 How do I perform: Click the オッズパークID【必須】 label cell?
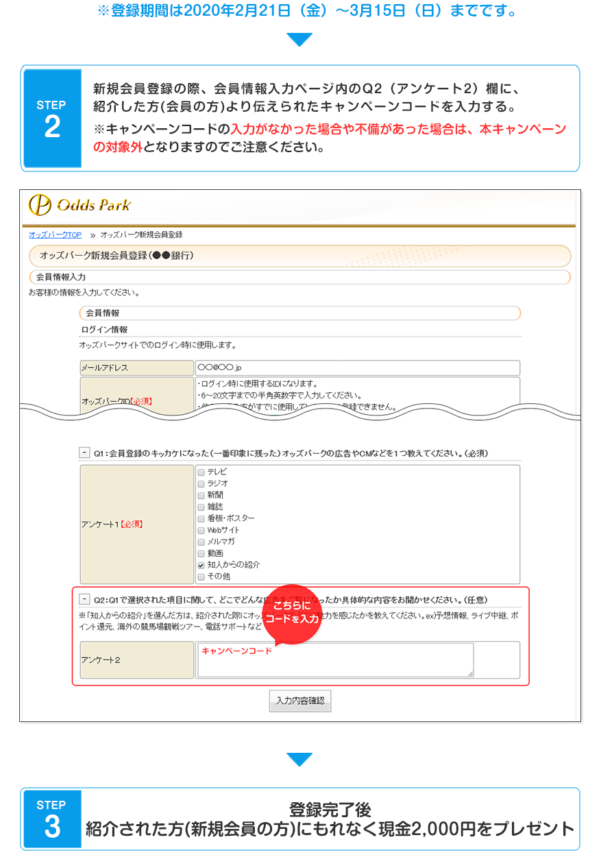click(137, 396)
